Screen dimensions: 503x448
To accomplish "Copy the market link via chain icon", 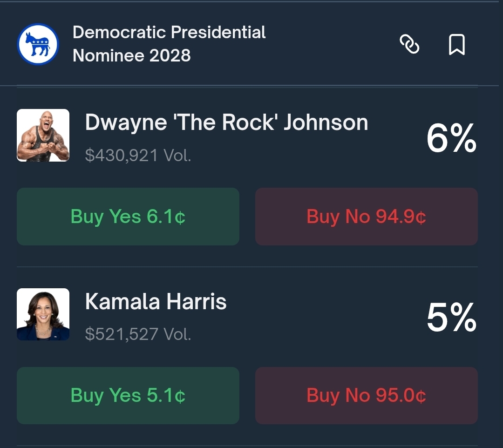I will 409,45.
